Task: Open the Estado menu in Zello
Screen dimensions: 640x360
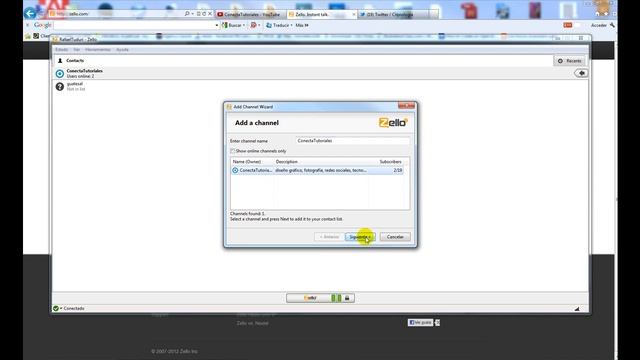Action: pyautogui.click(x=62, y=50)
